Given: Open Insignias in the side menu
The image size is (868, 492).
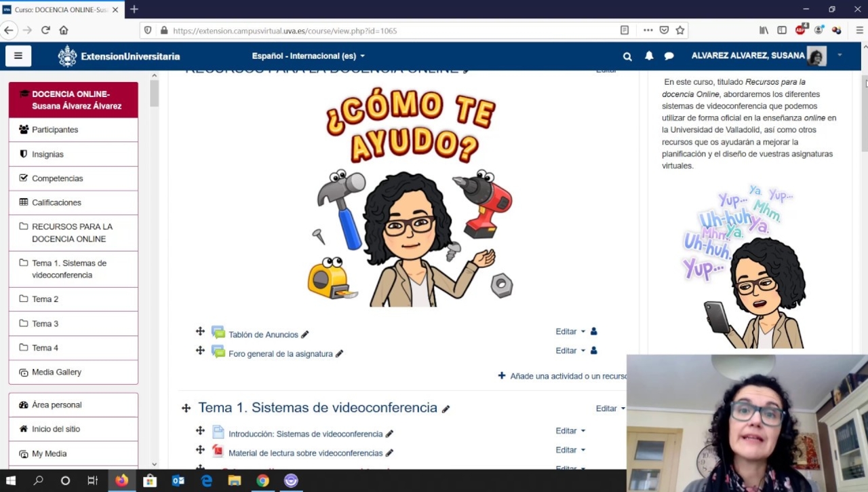Looking at the screenshot, I should point(73,154).
